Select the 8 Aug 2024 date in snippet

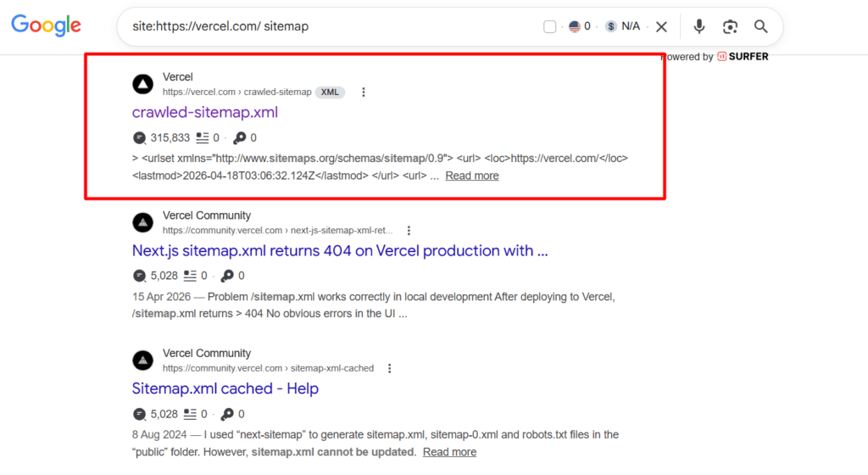pyautogui.click(x=159, y=434)
